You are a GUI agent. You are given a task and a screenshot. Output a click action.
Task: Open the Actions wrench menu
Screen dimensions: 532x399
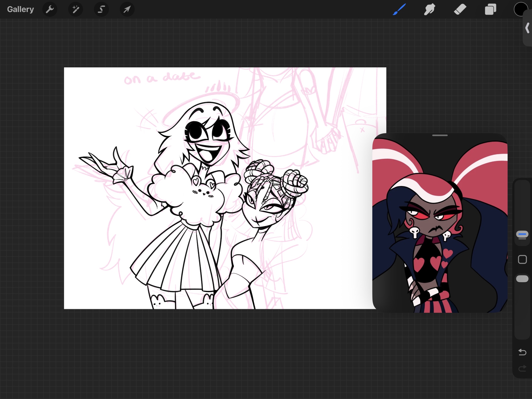[50, 9]
